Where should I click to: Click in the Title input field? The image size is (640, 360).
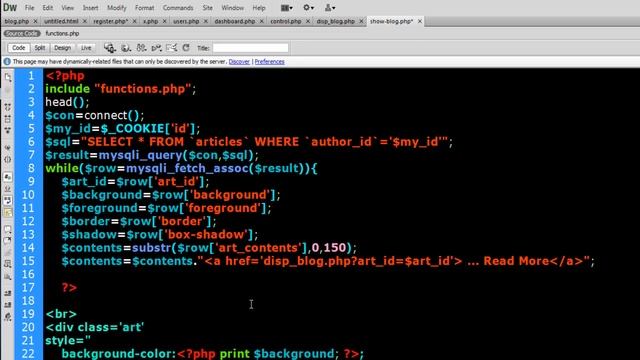click(x=250, y=48)
